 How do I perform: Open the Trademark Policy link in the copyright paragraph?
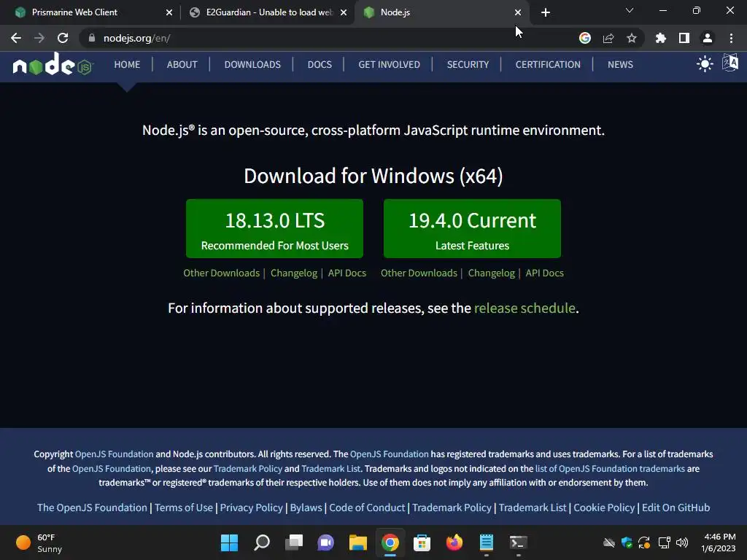(x=248, y=469)
